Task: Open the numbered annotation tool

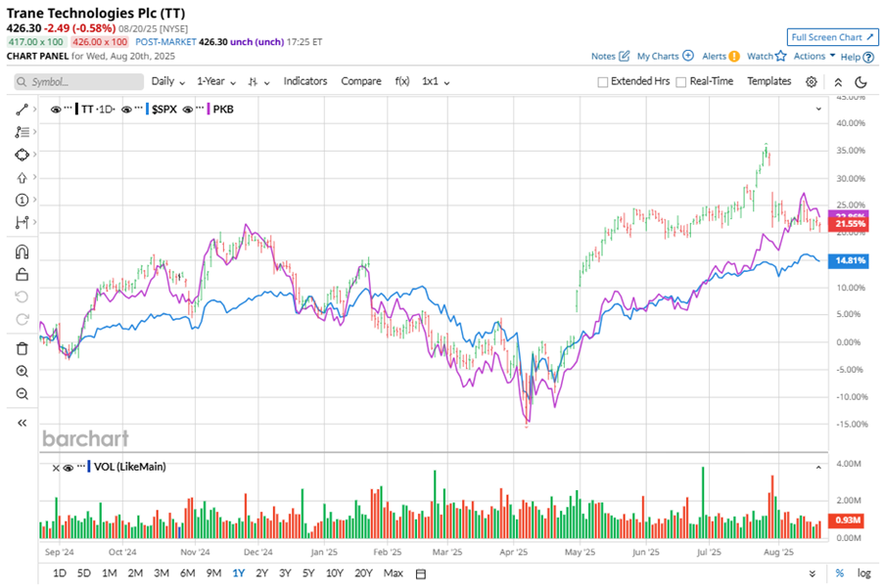Action: 22,200
